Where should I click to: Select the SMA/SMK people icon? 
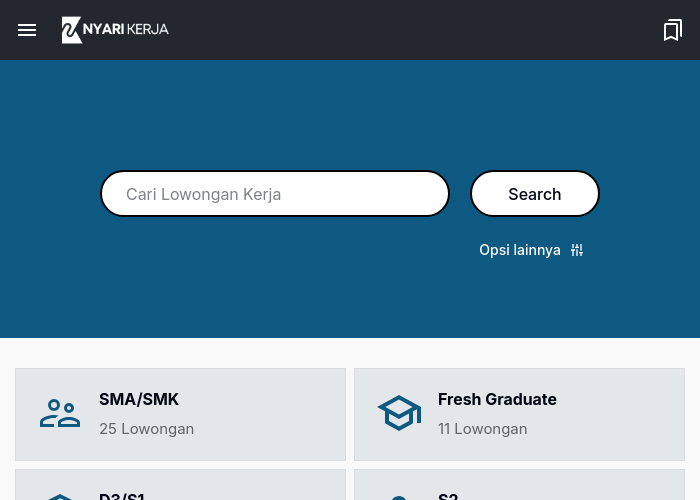pyautogui.click(x=60, y=413)
